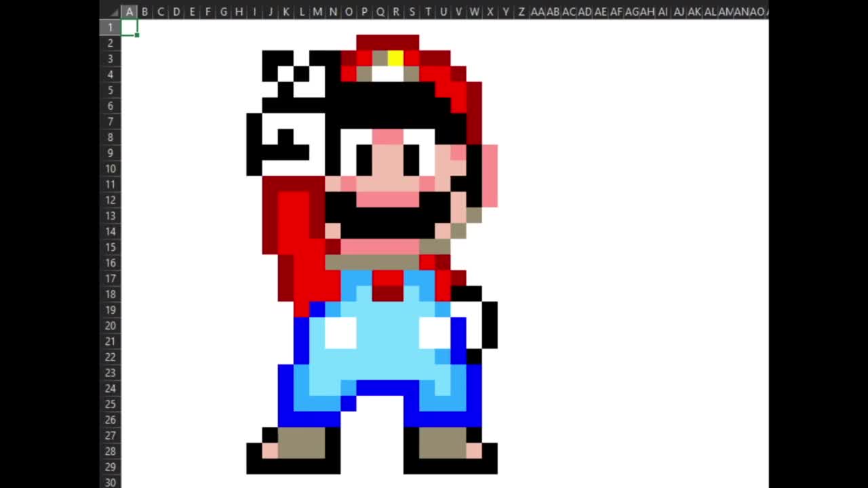
Task: Select column AK header
Action: (694, 12)
